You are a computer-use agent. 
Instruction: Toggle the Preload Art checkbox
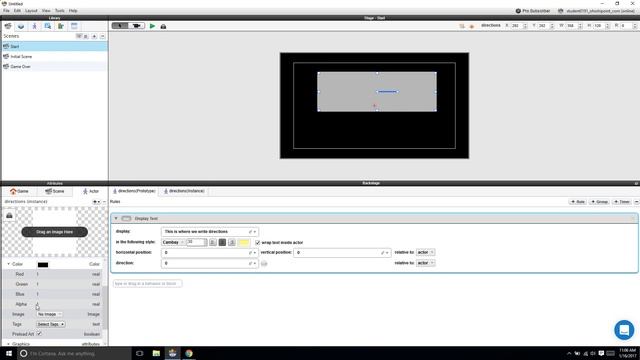coord(39,334)
